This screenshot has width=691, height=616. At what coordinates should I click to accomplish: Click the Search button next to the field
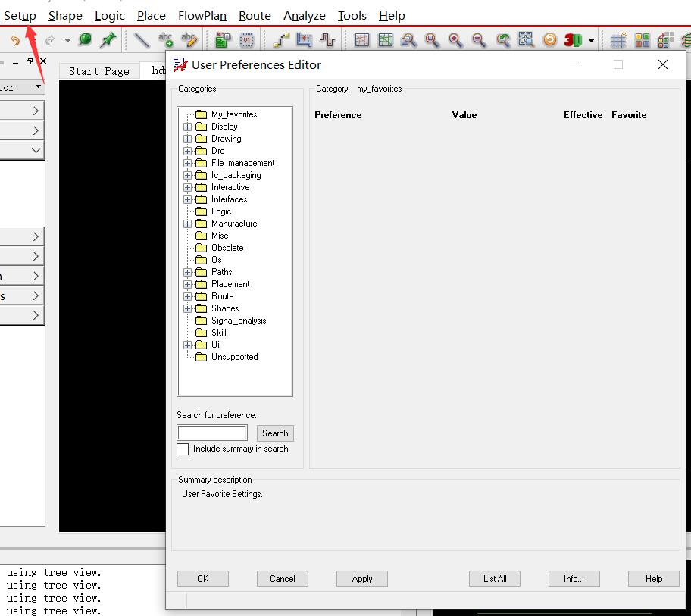point(275,433)
